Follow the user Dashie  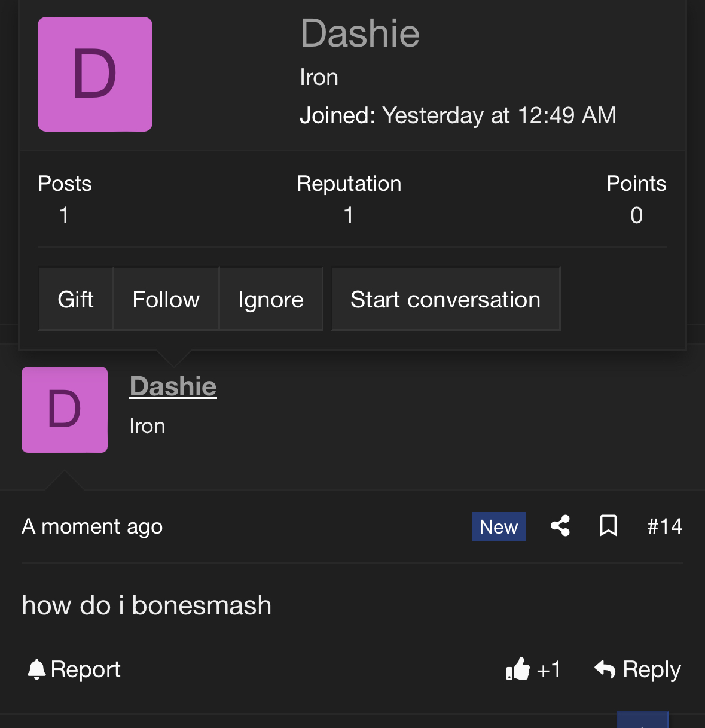pyautogui.click(x=166, y=299)
